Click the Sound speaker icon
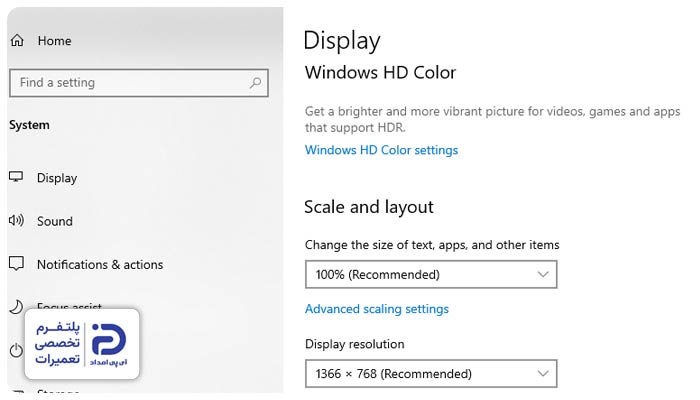The height and width of the screenshot is (400, 700). click(16, 220)
